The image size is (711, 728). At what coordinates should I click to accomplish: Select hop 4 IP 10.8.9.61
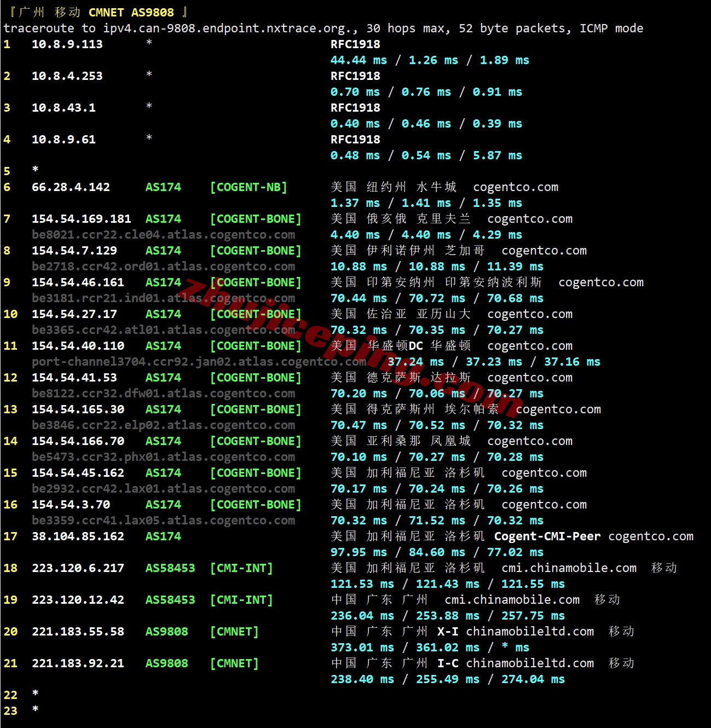click(63, 140)
